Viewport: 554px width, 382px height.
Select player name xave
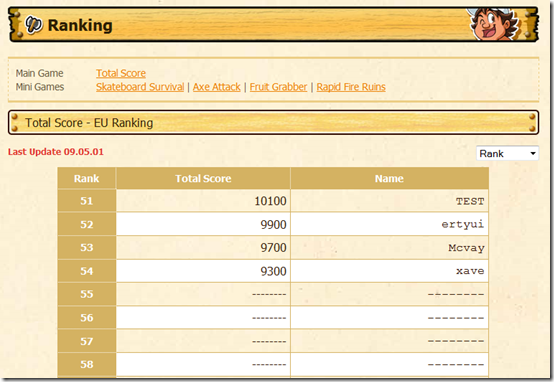pos(470,271)
